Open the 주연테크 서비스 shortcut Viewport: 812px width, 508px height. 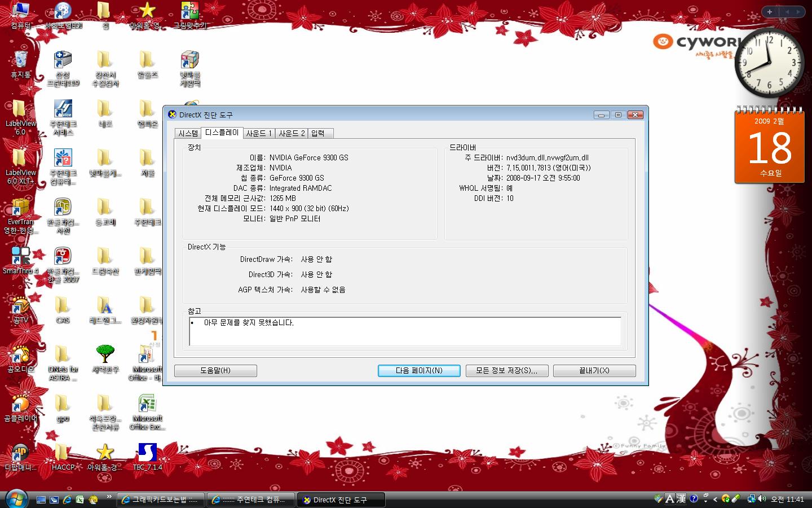63,117
